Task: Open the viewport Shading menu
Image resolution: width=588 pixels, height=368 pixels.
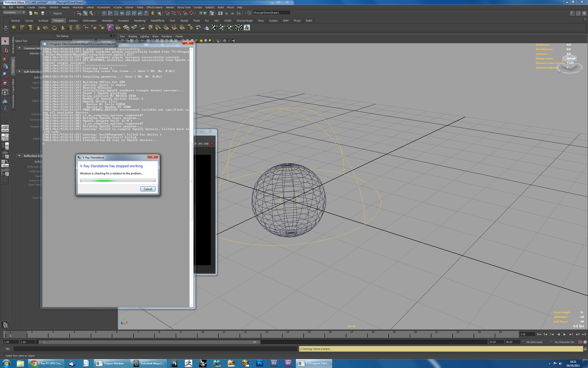Action: point(133,36)
